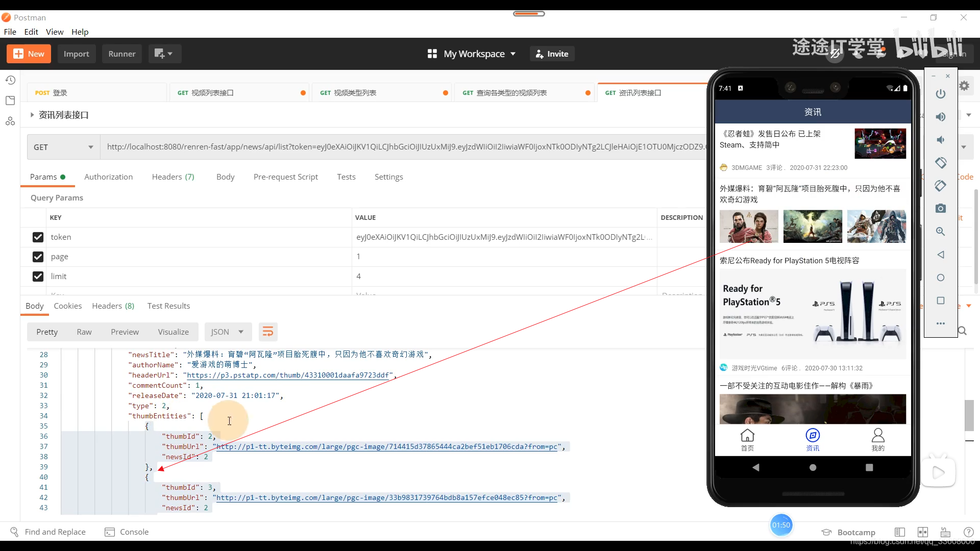Click the emulator toolbar home circle

pos(941,278)
